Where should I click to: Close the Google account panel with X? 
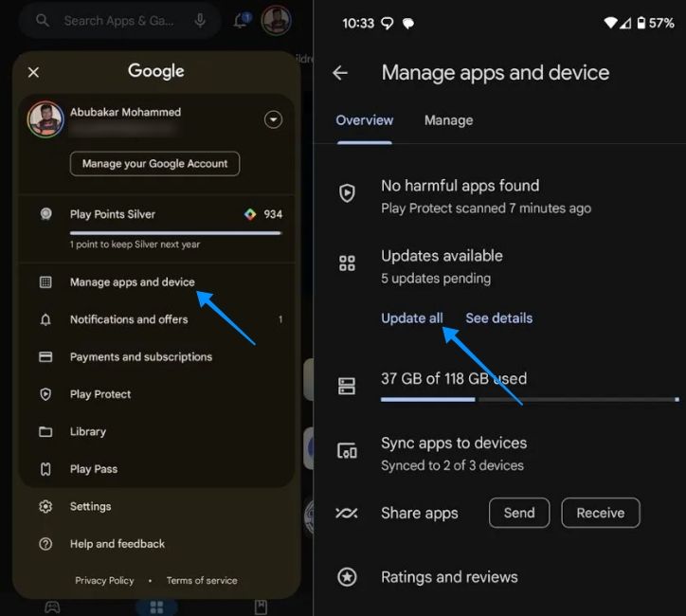coord(34,72)
